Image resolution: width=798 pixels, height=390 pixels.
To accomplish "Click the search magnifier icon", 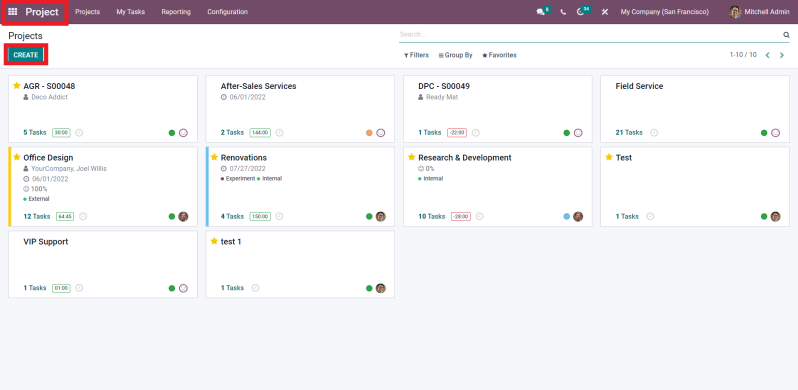I will click(x=786, y=35).
